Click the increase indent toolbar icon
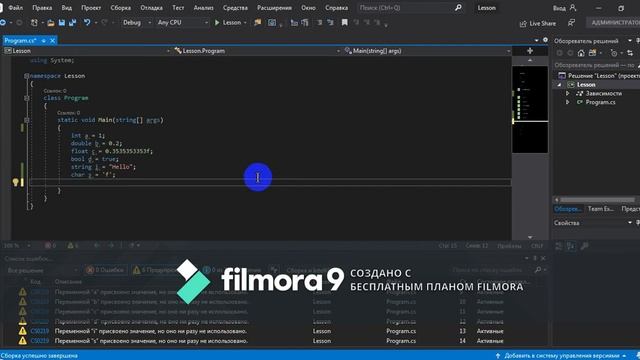Viewport: 640px width, 360px height. coord(330,22)
